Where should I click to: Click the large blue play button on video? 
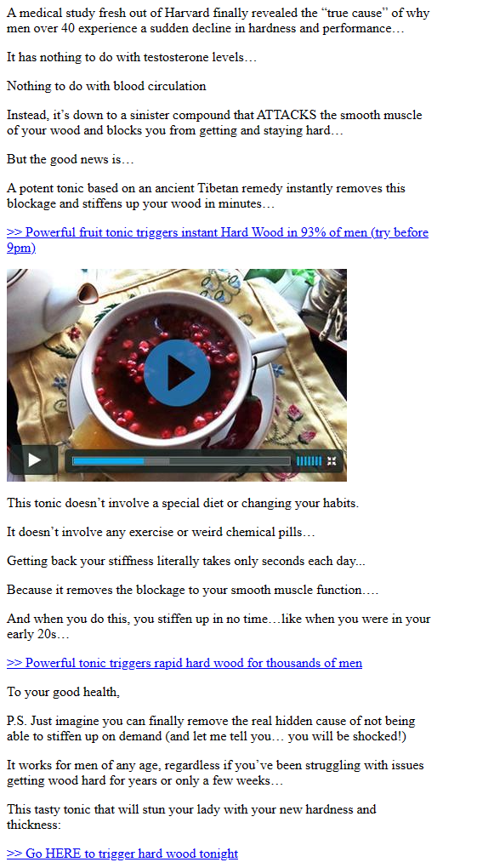click(177, 373)
